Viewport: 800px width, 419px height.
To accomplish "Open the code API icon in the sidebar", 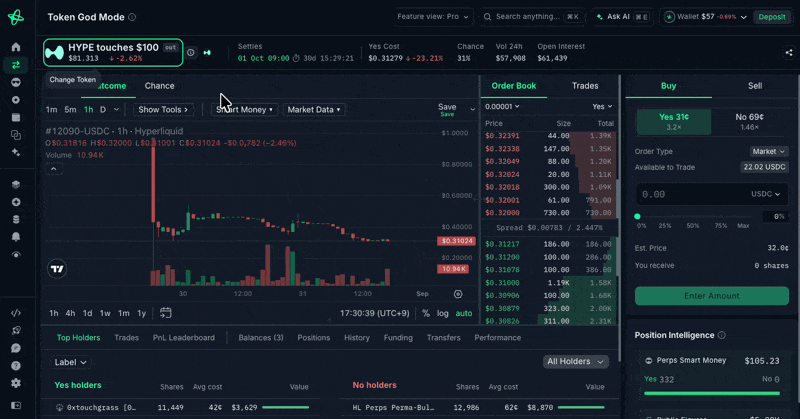I will point(16,313).
